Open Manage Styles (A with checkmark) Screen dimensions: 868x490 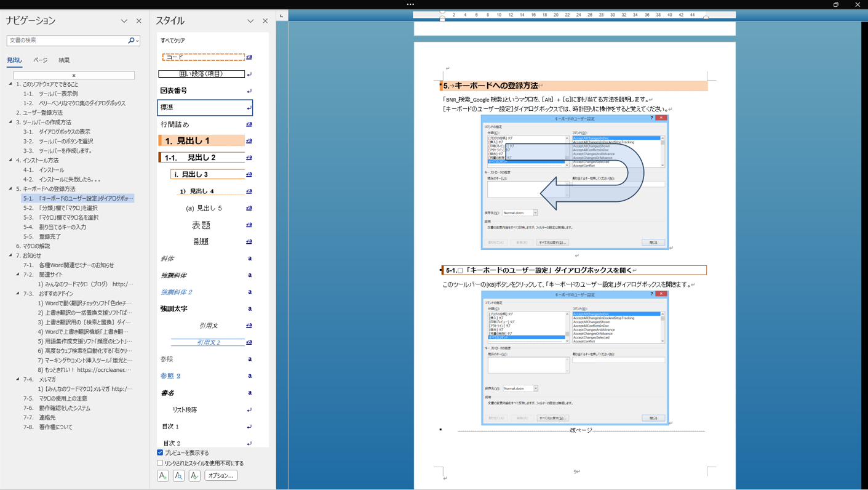[x=194, y=476]
